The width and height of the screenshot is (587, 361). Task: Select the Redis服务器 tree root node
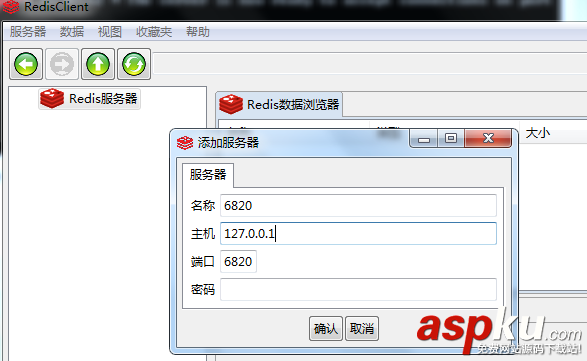[89, 99]
